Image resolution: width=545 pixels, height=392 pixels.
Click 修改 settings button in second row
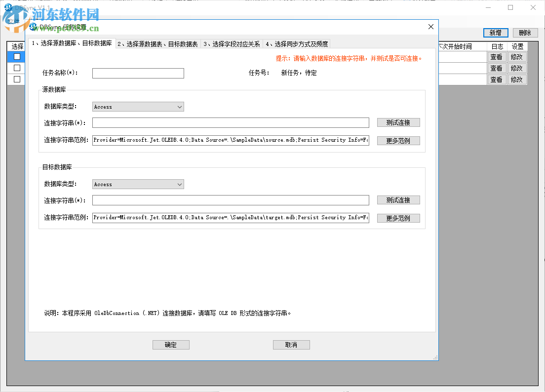pyautogui.click(x=517, y=69)
